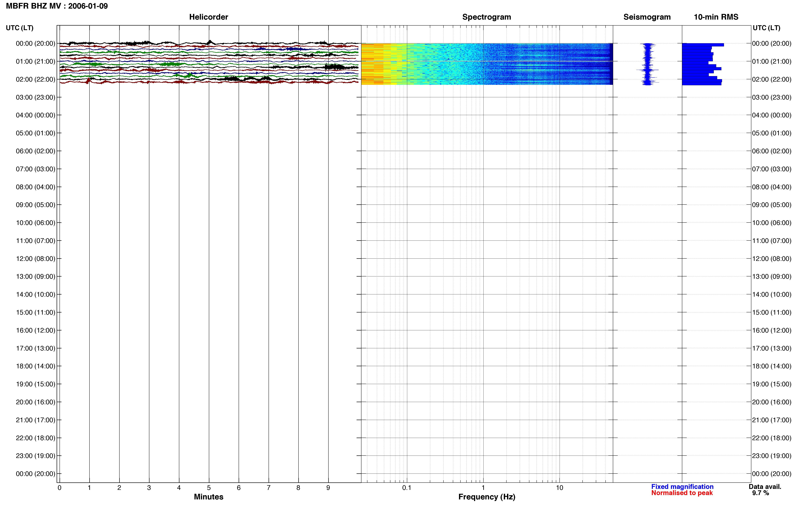Click the 'Minutes' x-axis label
812x508 pixels.
tap(209, 497)
